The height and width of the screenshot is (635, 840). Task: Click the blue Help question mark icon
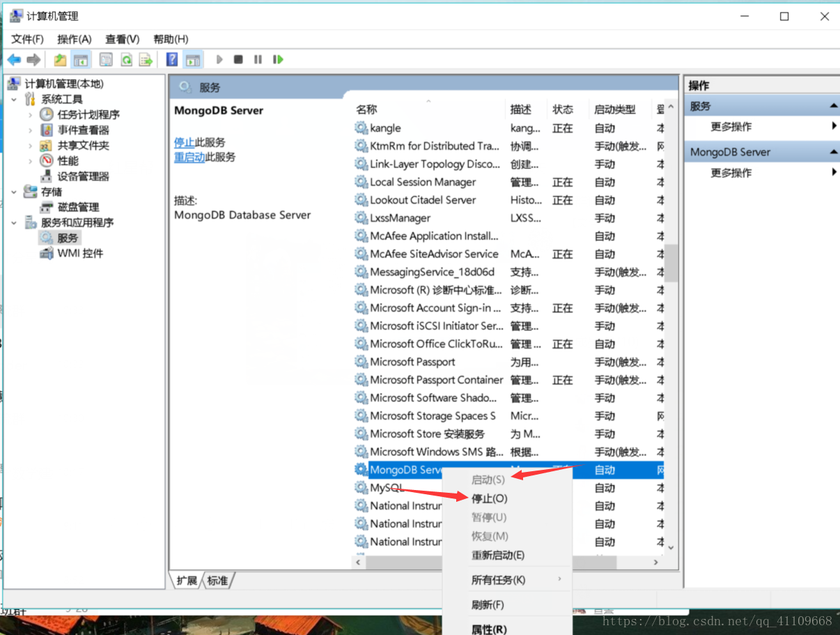[172, 60]
